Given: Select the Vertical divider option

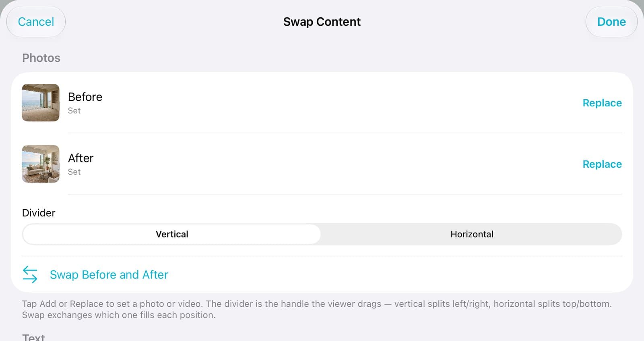Looking at the screenshot, I should click(x=172, y=234).
